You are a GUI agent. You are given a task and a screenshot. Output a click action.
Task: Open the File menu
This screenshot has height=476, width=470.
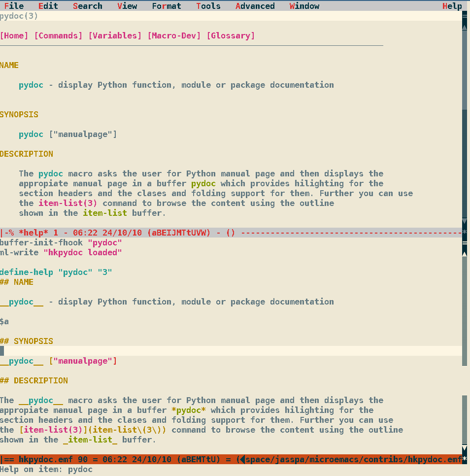(x=14, y=6)
